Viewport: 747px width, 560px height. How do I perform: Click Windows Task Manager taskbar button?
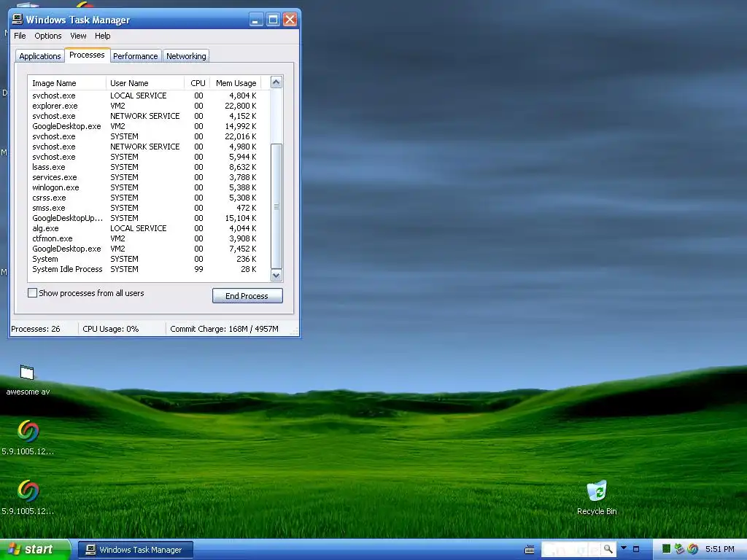[135, 550]
